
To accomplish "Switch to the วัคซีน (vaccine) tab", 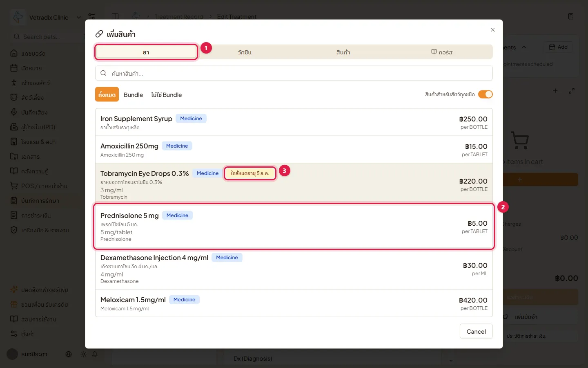I will (x=245, y=52).
